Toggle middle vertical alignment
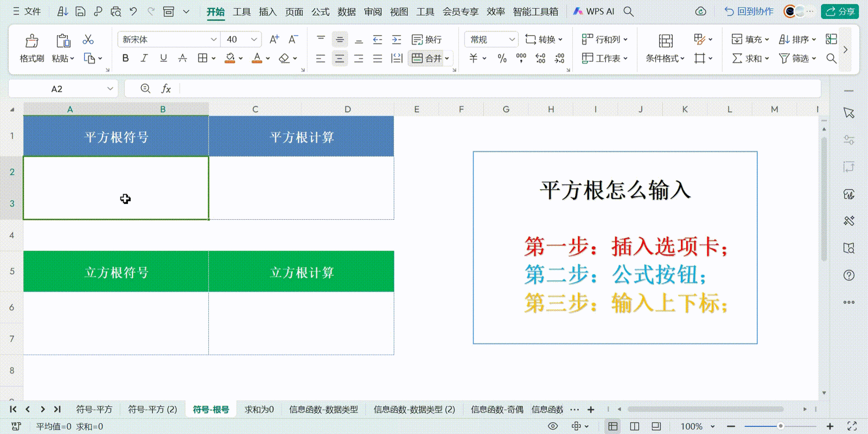868x434 pixels. click(340, 40)
